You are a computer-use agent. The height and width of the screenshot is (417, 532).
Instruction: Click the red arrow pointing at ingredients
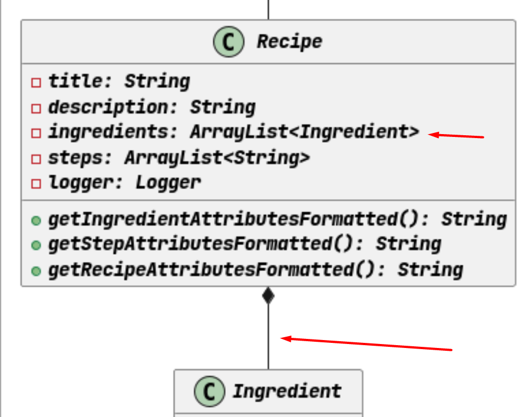point(456,136)
